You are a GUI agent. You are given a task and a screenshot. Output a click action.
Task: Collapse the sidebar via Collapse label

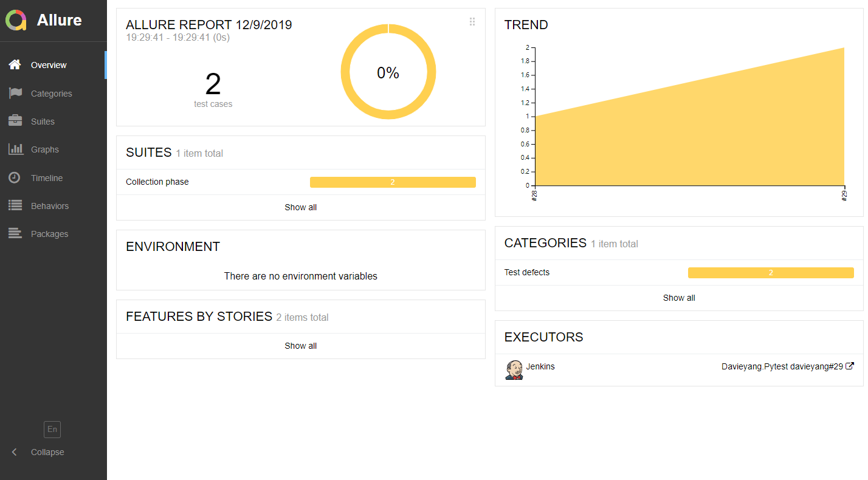47,452
